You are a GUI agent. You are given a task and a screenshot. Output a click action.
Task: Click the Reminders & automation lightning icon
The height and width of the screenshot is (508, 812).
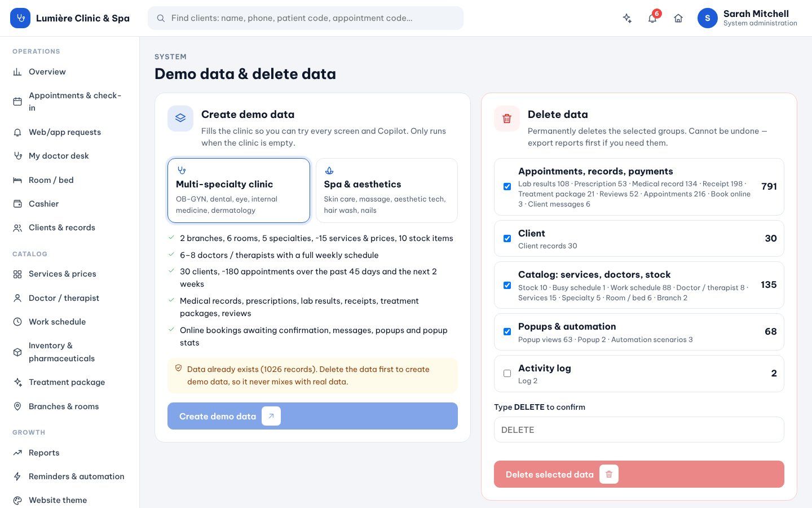point(17,476)
